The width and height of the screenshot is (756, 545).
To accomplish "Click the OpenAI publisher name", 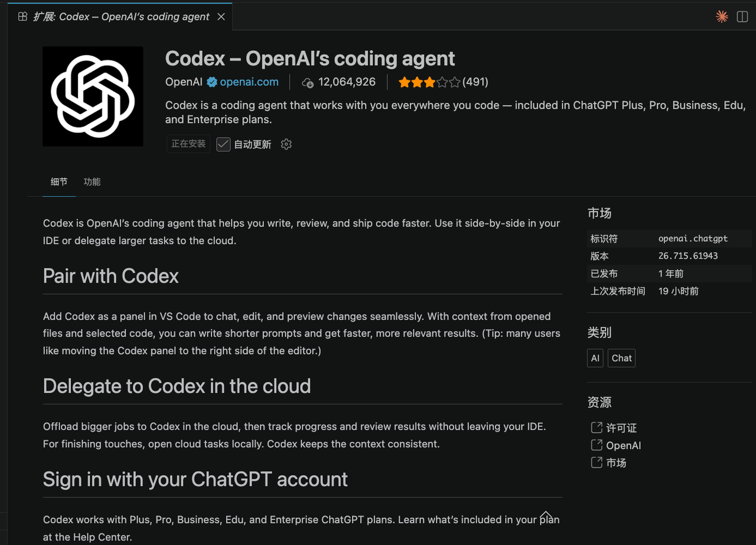I will [184, 82].
